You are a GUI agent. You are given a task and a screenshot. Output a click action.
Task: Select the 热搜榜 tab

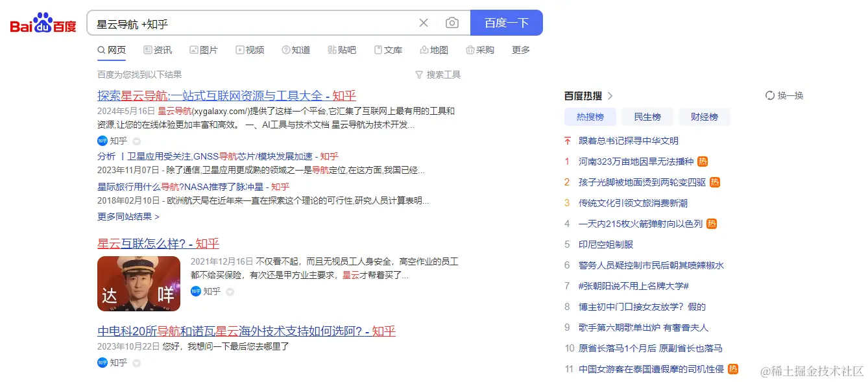click(590, 117)
